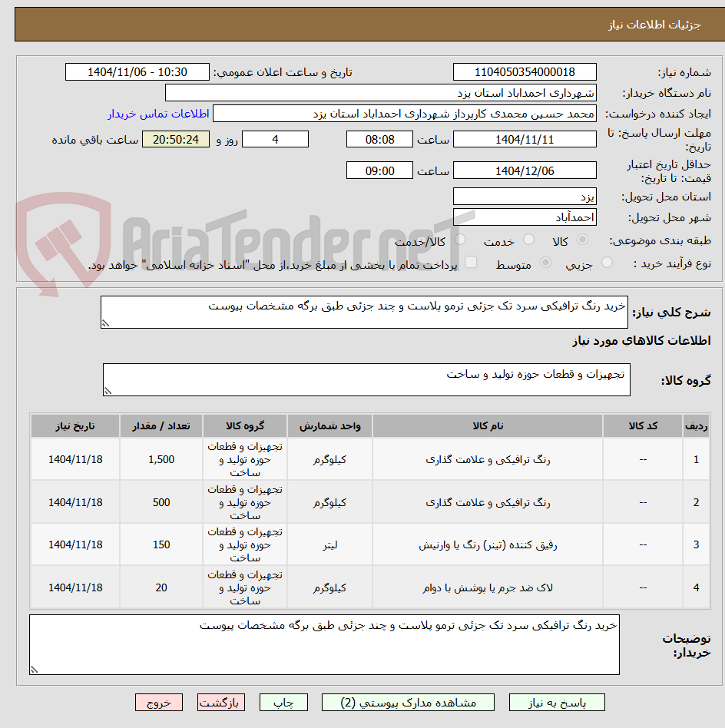Click the delivery city field احمدآباد
Image resolution: width=725 pixels, height=728 pixels.
pyautogui.click(x=525, y=217)
